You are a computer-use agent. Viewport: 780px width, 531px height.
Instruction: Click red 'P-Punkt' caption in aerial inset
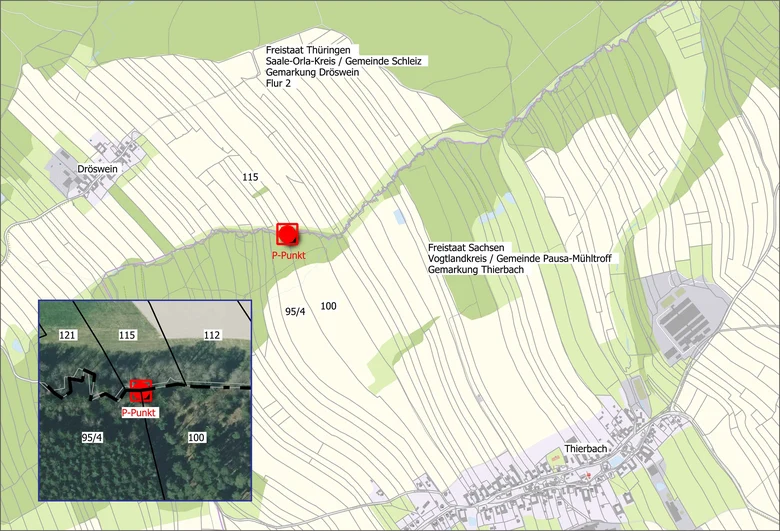click(x=139, y=413)
